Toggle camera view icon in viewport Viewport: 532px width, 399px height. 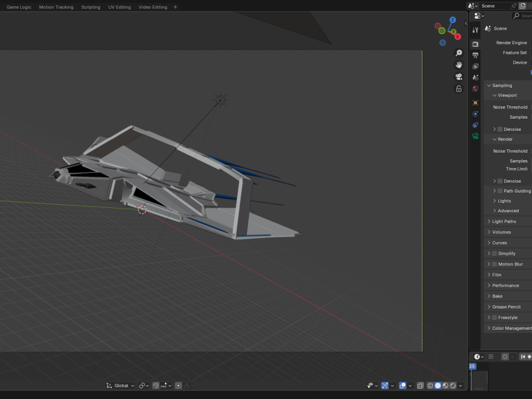459,77
